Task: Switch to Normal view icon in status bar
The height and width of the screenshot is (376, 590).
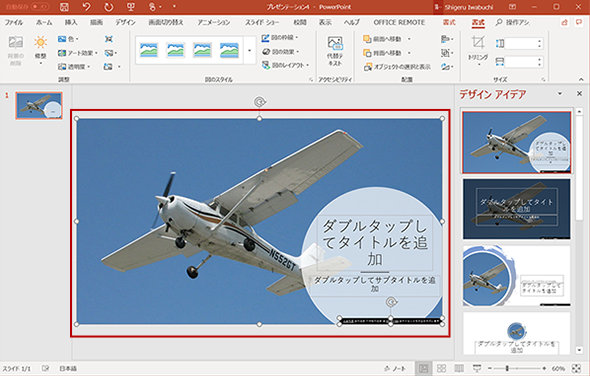Action: [423, 368]
